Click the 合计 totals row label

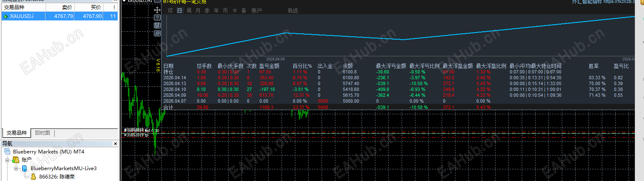coord(168,107)
